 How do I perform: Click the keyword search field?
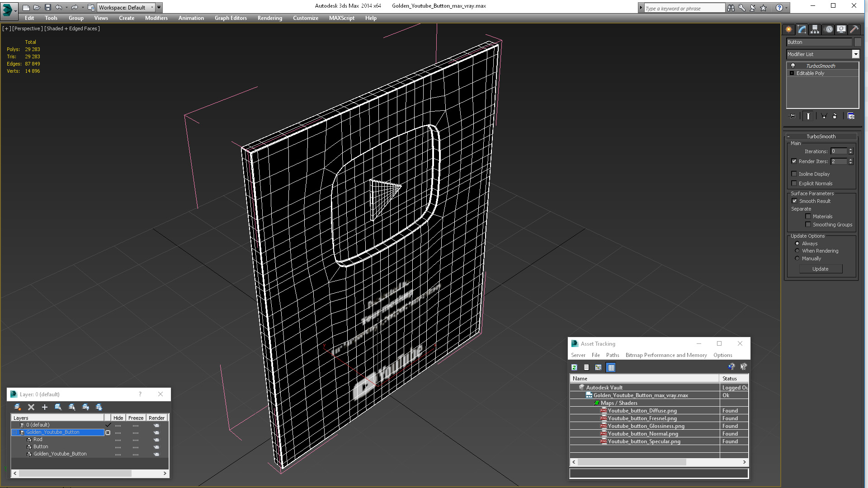pos(684,8)
